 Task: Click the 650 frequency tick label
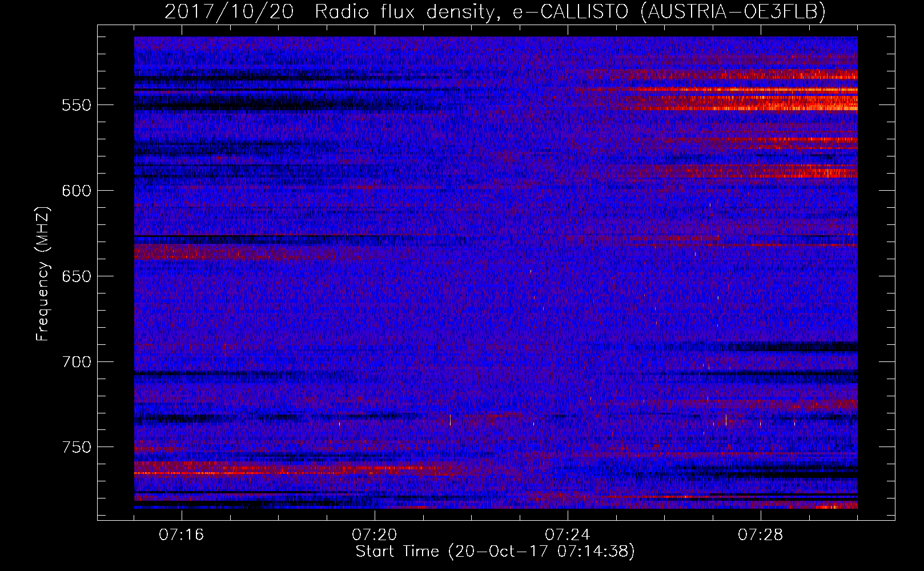pos(77,276)
